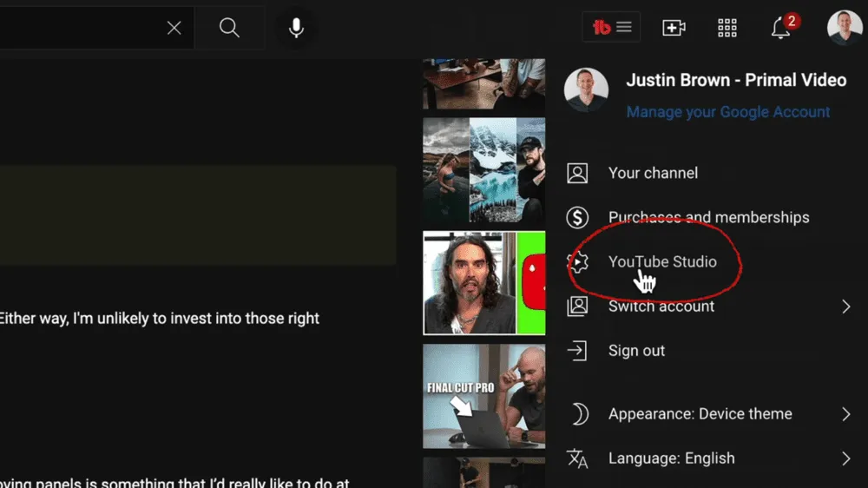Screen dimensions: 868x488
Task: Open YouTube Studio from account menu
Action: pos(661,261)
